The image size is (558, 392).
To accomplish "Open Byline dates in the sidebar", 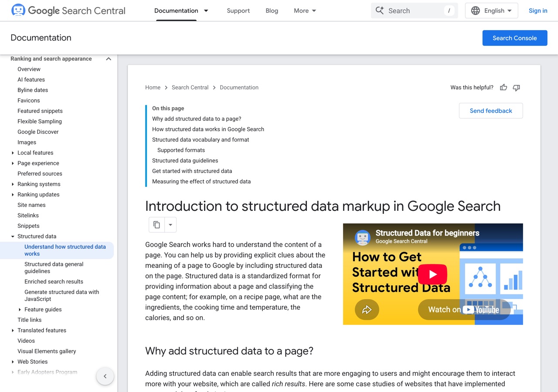I will coord(33,90).
